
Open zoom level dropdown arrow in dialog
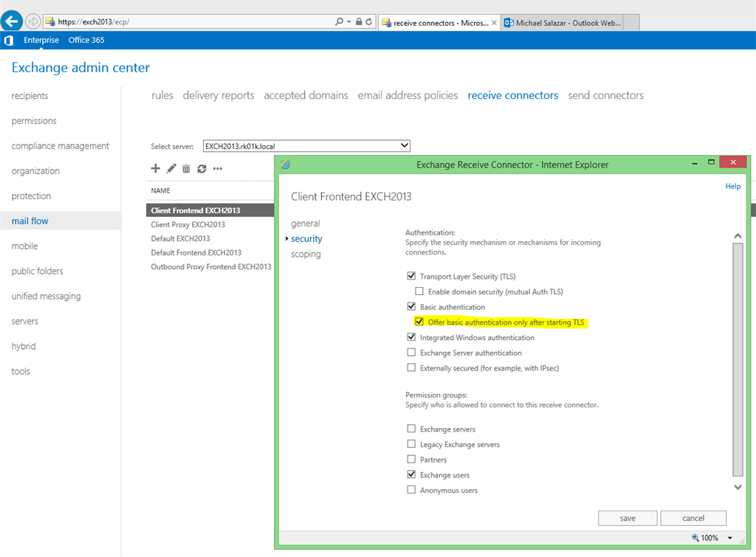click(x=730, y=538)
